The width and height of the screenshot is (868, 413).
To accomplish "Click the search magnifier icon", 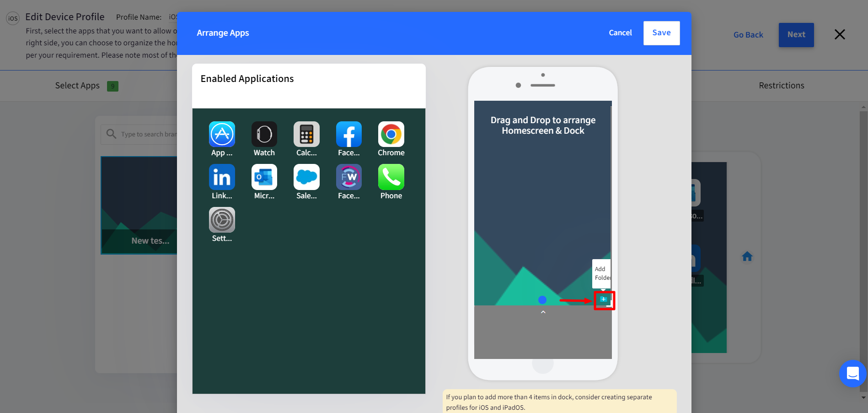I will (111, 134).
